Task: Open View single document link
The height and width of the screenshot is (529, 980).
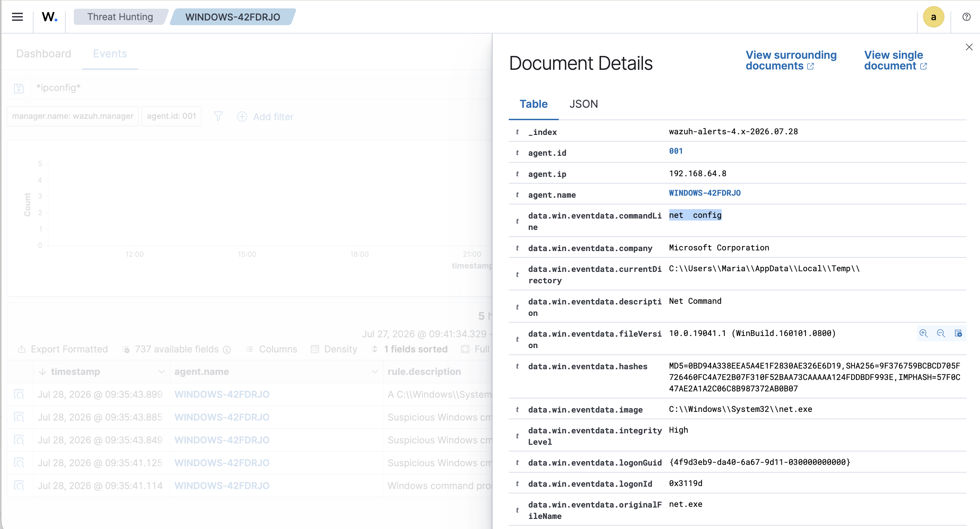Action: pos(895,60)
